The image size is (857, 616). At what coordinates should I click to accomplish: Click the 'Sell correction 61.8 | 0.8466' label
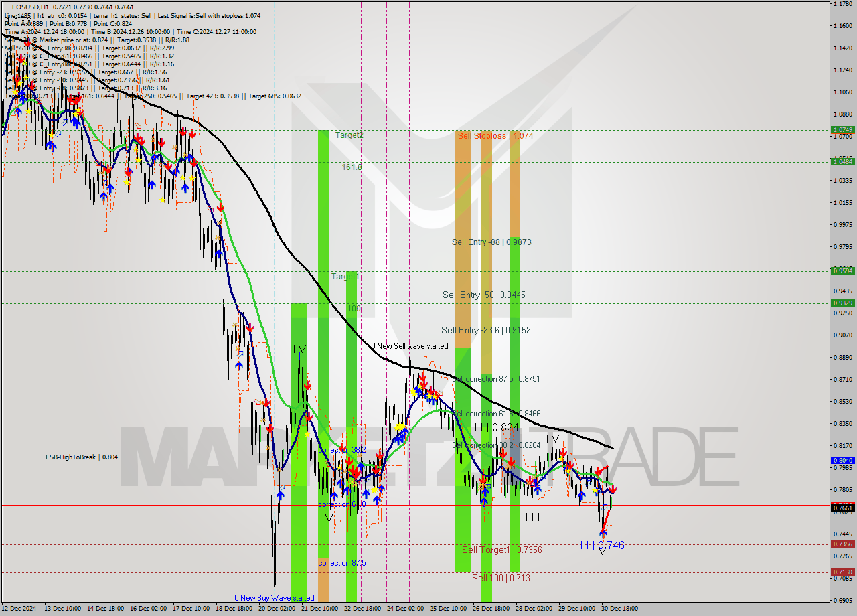496,414
